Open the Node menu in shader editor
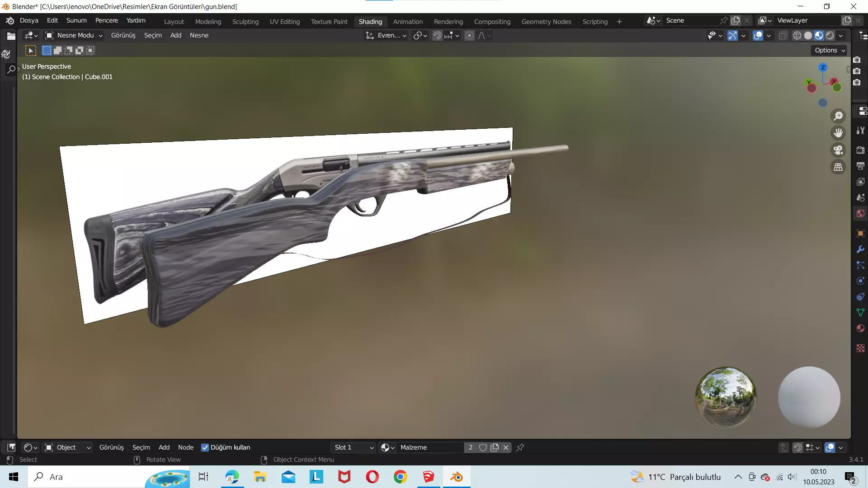This screenshot has height=488, width=868. click(x=185, y=447)
